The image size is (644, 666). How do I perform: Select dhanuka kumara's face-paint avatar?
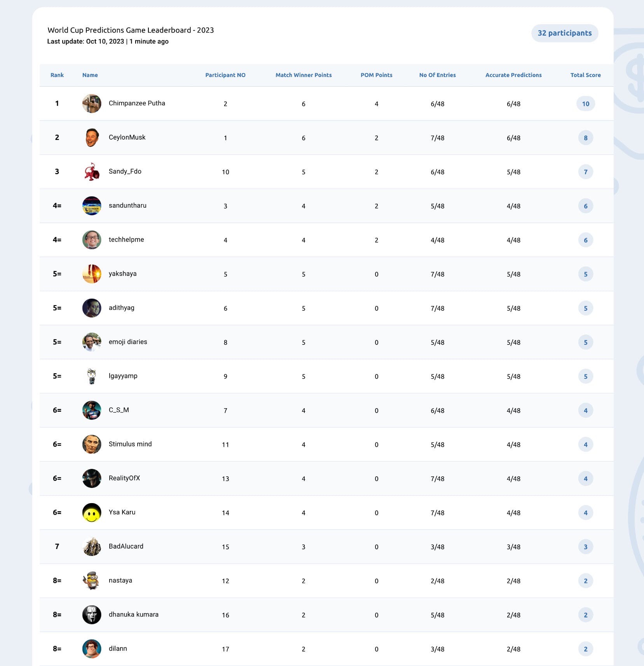[92, 615]
